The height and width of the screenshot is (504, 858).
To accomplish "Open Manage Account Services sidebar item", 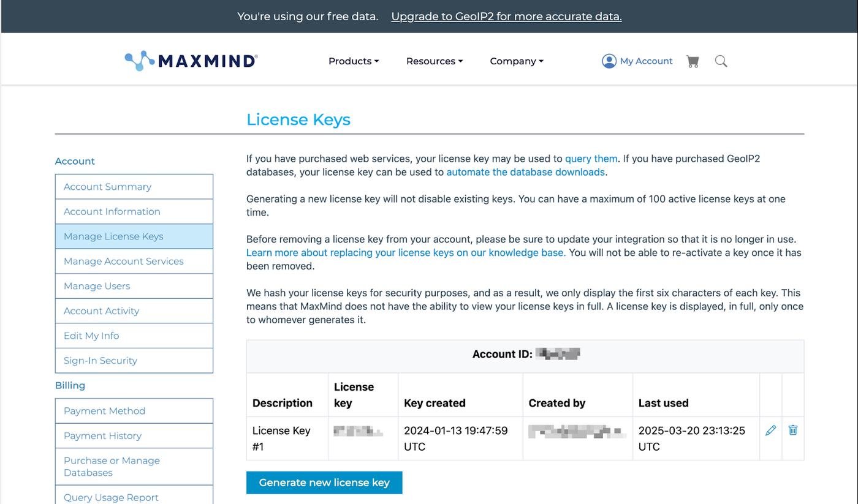I will pos(134,261).
